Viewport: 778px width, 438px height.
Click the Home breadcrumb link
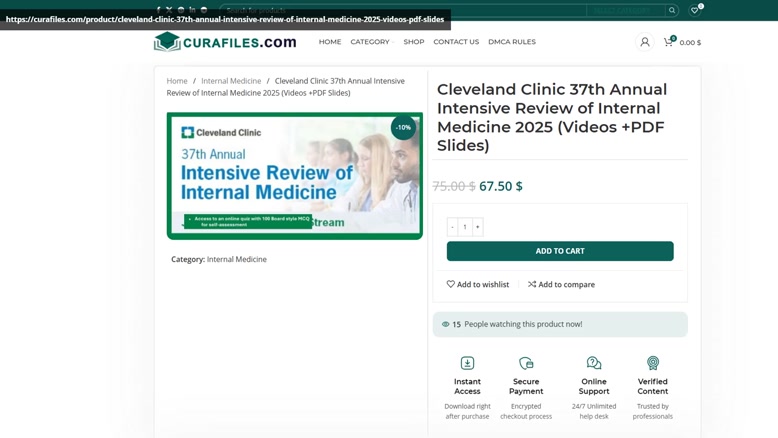[177, 81]
